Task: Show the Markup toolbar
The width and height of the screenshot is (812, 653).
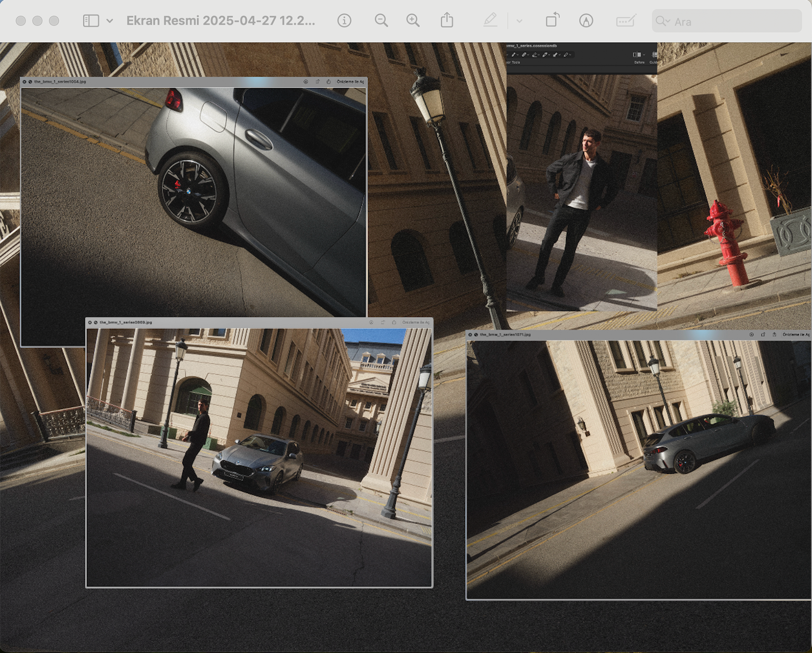Action: pos(586,21)
